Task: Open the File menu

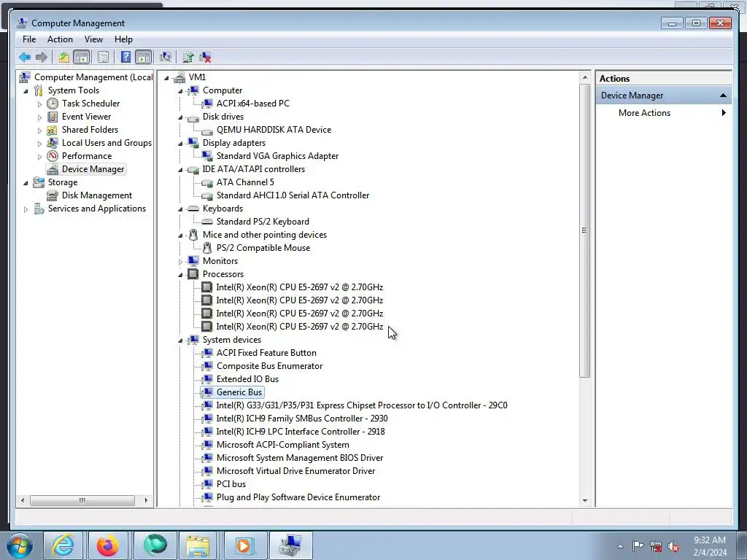Action: click(x=29, y=39)
